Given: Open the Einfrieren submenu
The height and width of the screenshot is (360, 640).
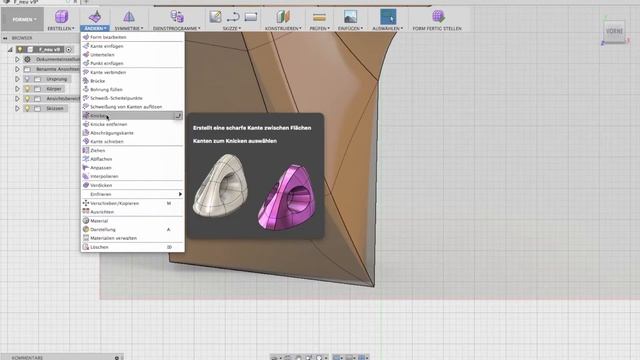Looking at the screenshot, I should tap(133, 194).
